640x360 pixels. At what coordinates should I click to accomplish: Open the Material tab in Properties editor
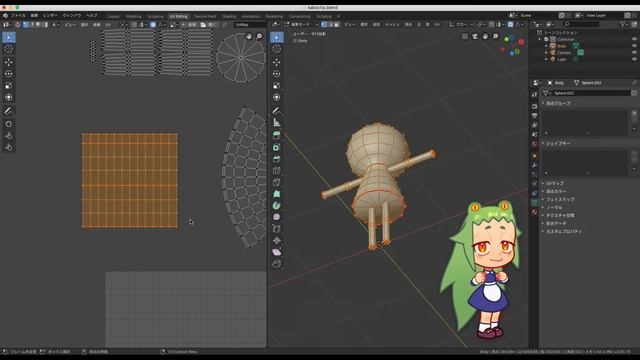(x=534, y=212)
